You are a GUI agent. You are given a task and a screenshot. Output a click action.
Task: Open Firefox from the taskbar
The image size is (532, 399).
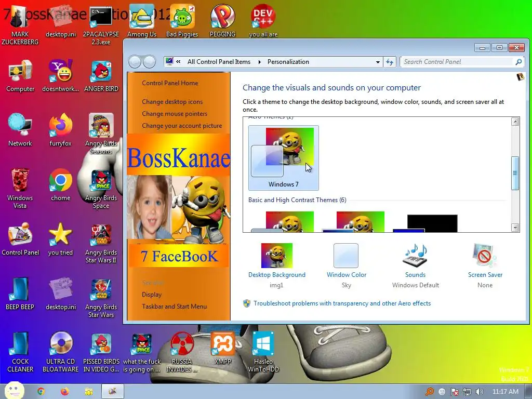click(x=64, y=392)
